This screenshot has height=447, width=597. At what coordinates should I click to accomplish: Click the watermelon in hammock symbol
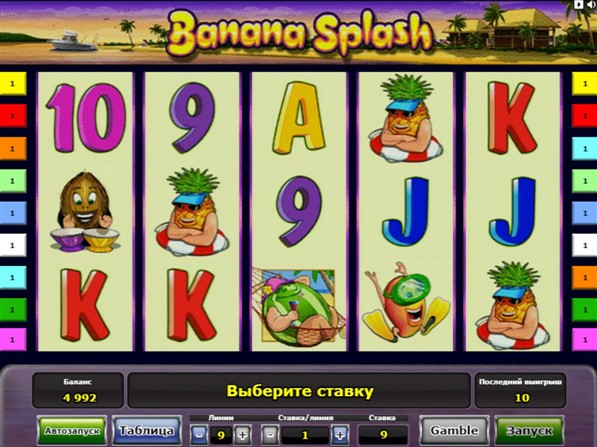(298, 307)
